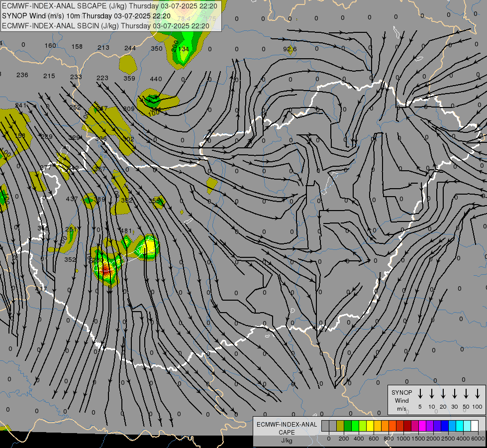
Task: Click the 1000 tick label in CAPE legend
Action: tap(403, 439)
